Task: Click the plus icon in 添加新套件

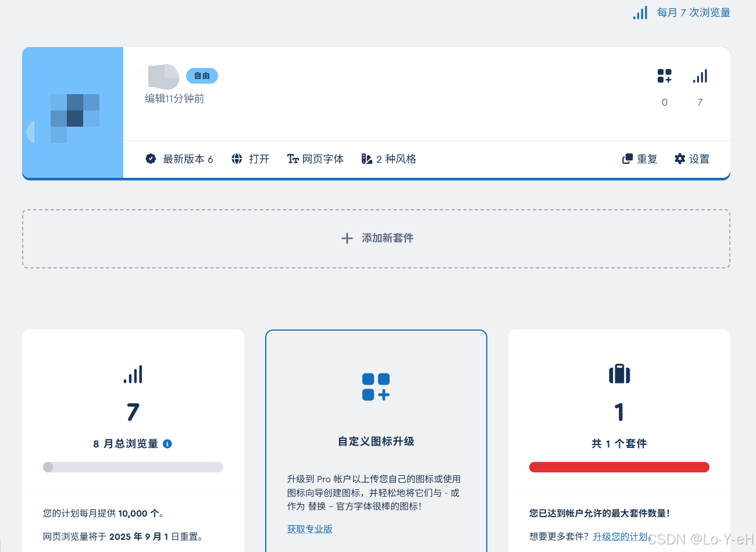Action: coord(347,238)
